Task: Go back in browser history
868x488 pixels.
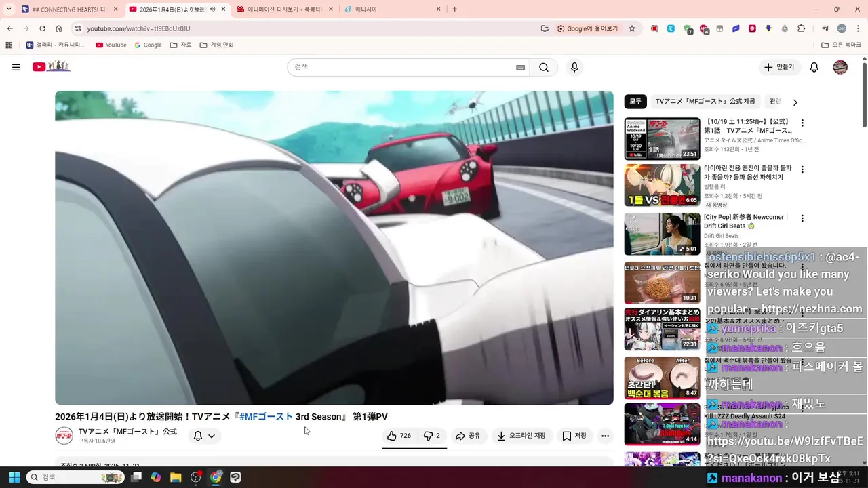Action: tap(10, 28)
